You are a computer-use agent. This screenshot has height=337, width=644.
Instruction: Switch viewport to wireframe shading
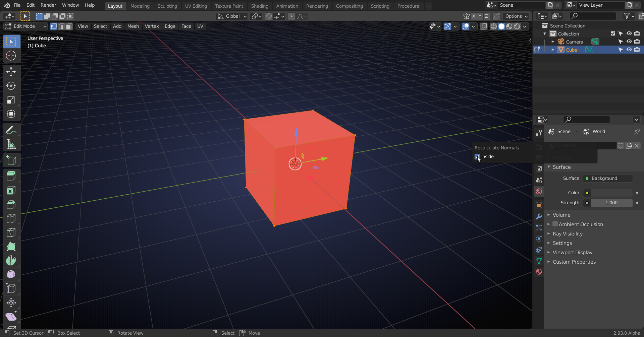pos(494,26)
